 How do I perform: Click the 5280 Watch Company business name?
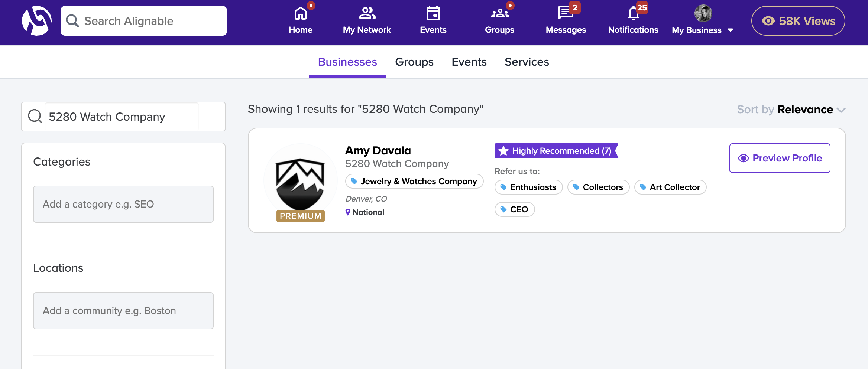tap(397, 164)
